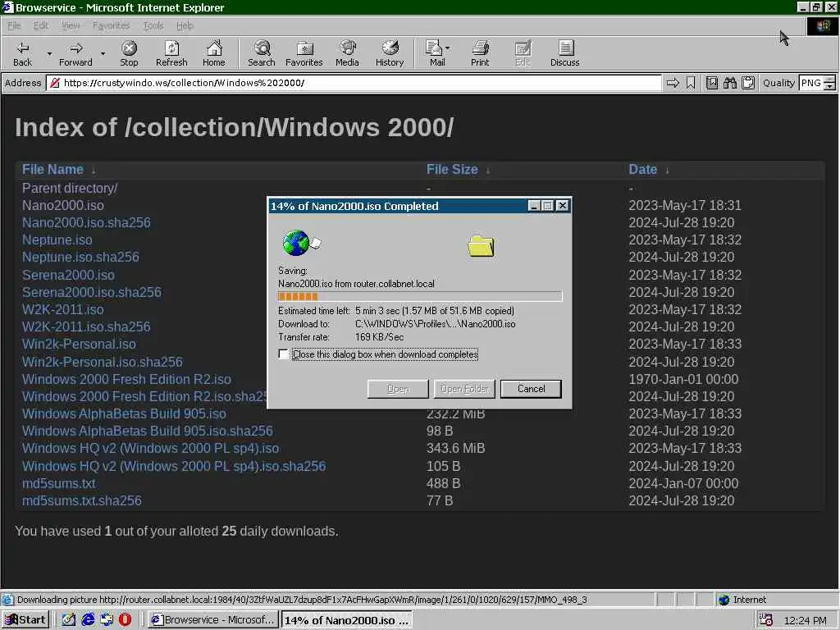Click the framed bookmark icon on the toolbar
Viewport: 840px width, 630px height.
coord(712,83)
